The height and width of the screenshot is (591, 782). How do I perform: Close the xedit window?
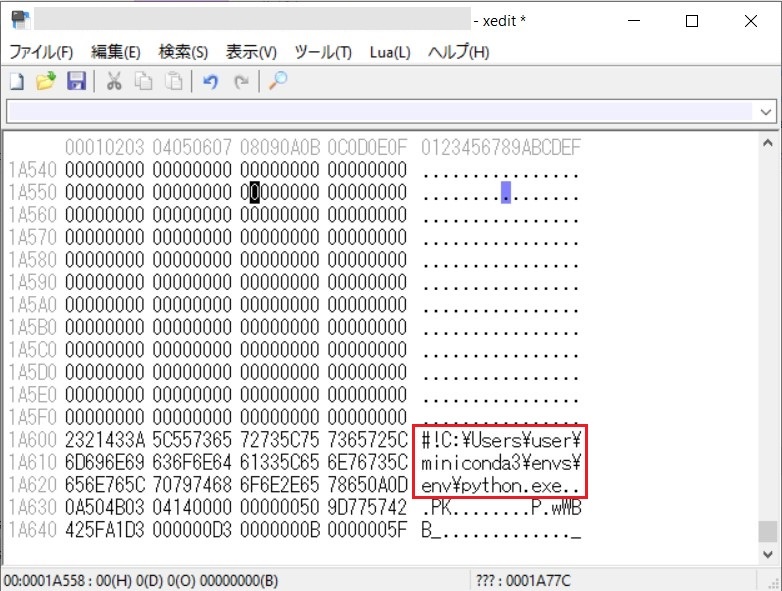[751, 21]
